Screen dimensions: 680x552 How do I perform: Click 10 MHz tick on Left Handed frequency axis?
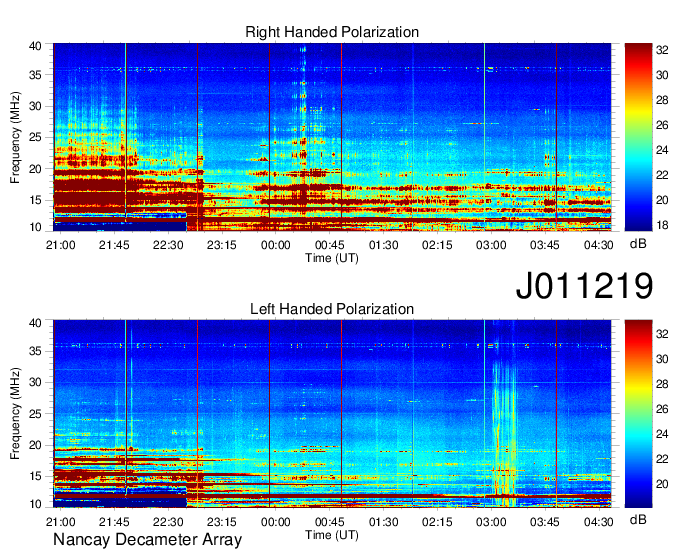click(x=35, y=504)
